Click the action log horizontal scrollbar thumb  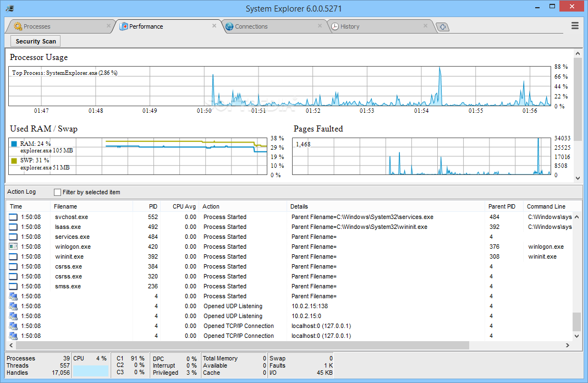242,345
